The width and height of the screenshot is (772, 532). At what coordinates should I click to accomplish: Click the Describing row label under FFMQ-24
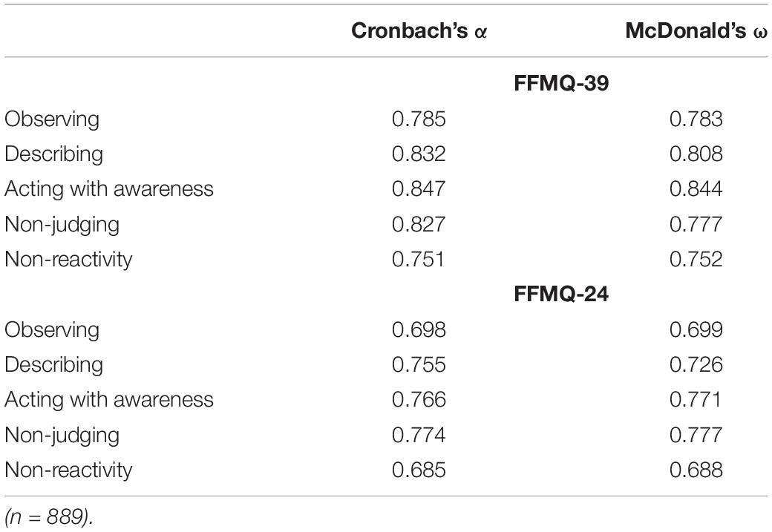53,365
